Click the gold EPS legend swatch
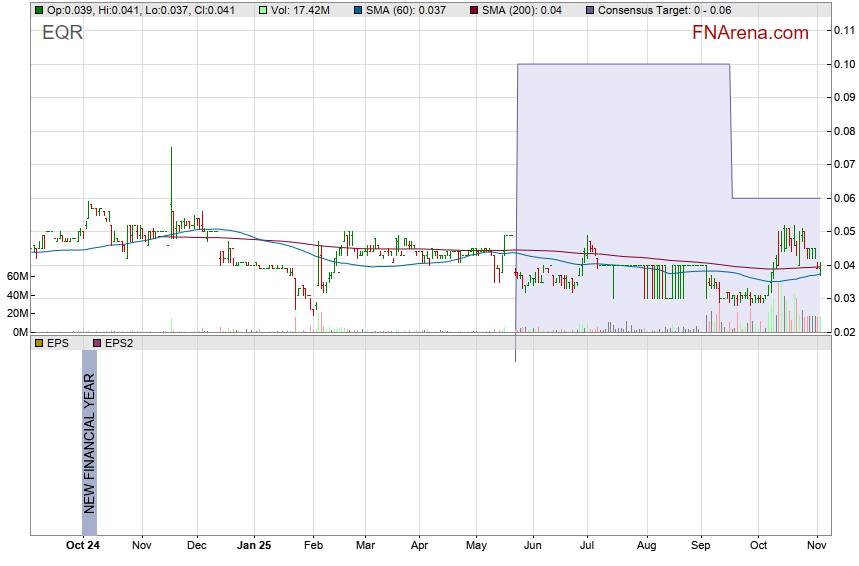 click(38, 343)
